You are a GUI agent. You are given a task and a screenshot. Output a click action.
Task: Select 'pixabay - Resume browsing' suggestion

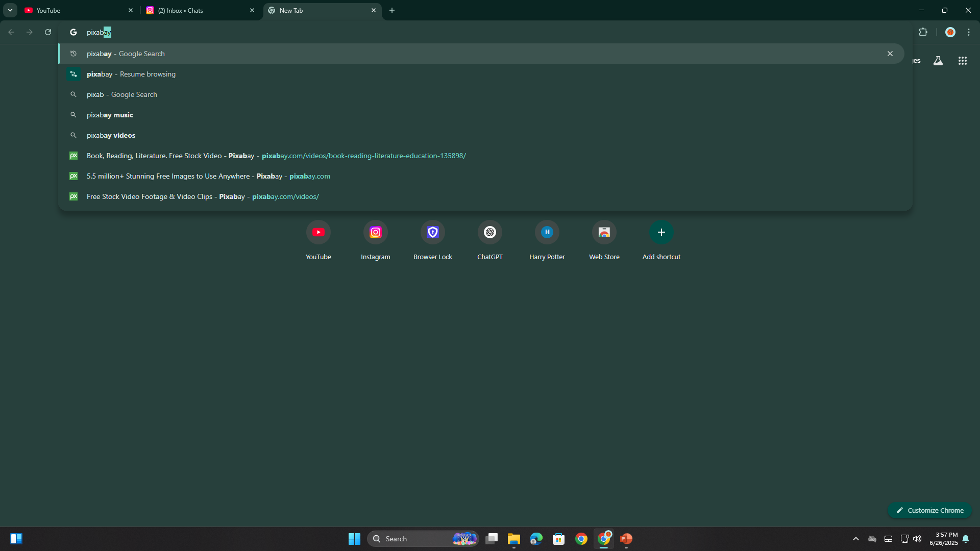click(481, 74)
